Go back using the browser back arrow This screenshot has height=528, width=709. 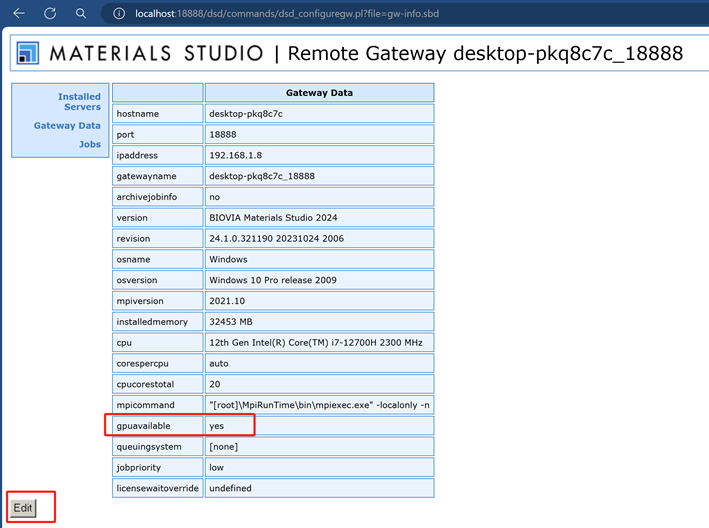click(19, 14)
